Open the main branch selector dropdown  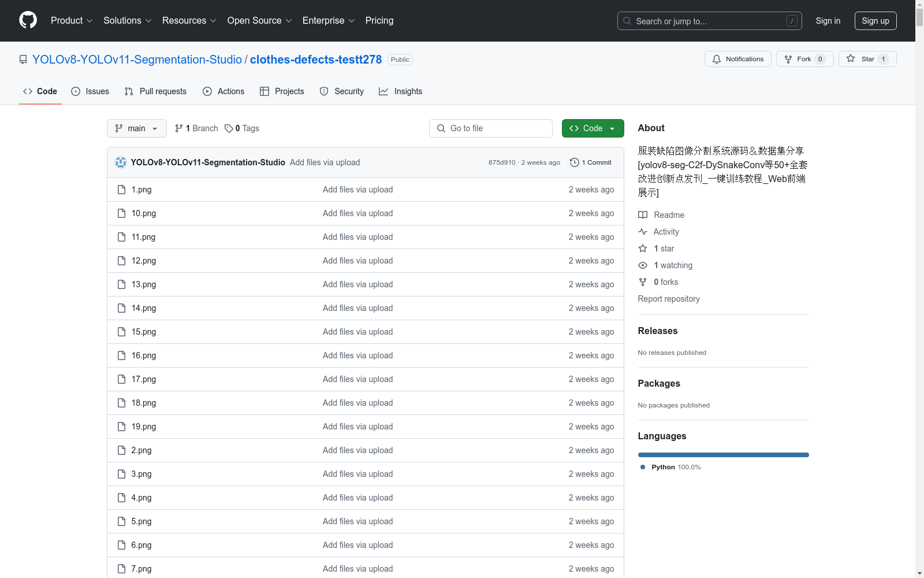point(137,128)
